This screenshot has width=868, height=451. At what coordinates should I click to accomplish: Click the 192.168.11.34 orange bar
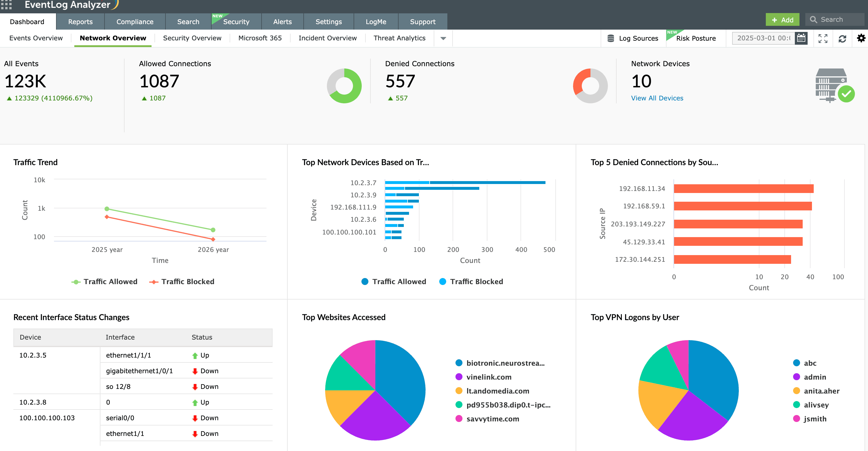pos(743,189)
